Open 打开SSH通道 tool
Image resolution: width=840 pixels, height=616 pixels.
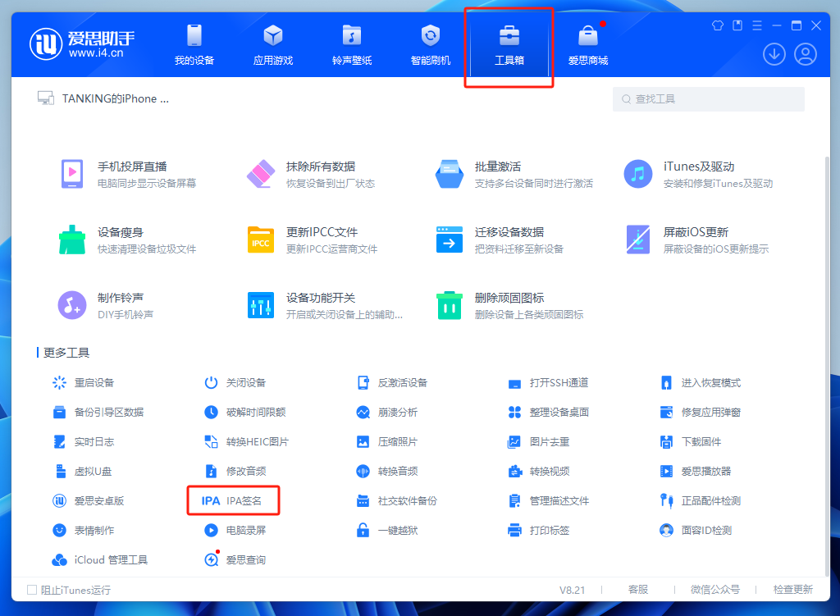click(548, 382)
